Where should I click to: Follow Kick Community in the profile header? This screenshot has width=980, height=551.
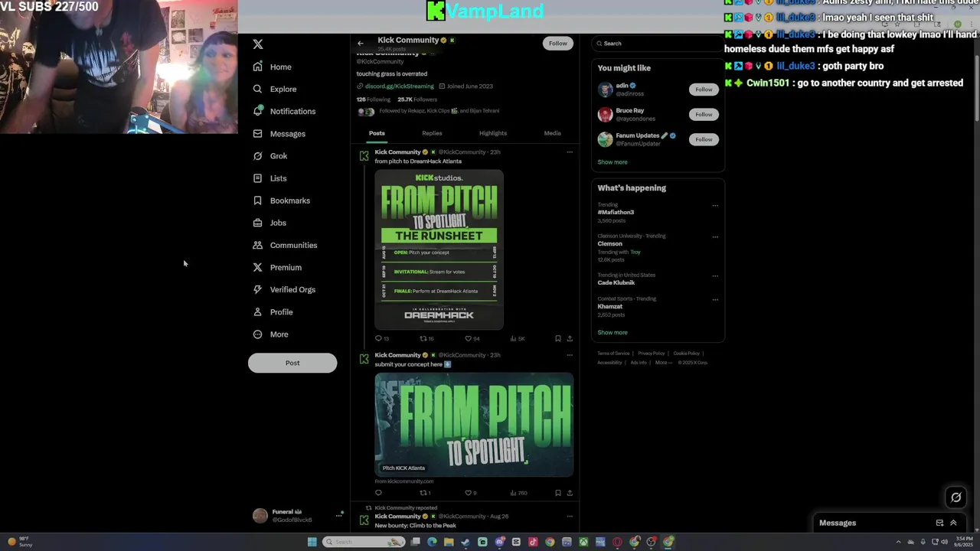click(558, 43)
